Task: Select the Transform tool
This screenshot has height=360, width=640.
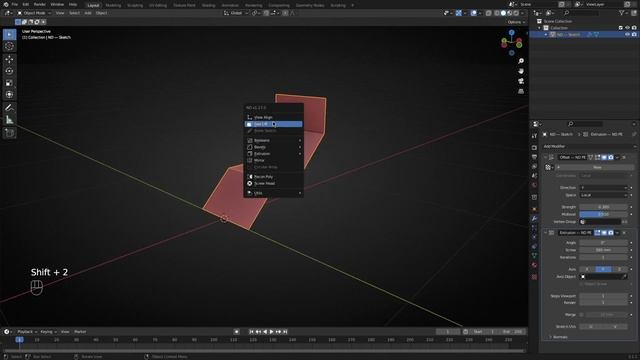Action: click(x=9, y=95)
